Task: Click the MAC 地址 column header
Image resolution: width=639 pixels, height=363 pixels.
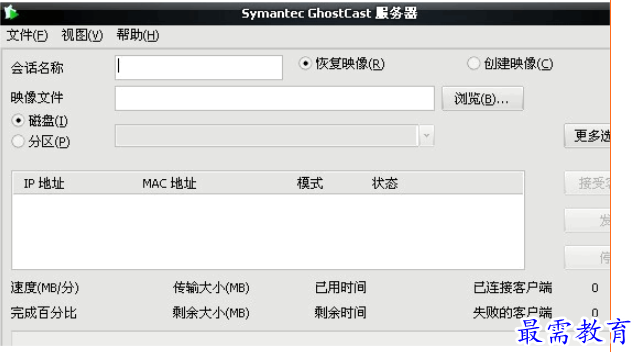Action: point(169,183)
